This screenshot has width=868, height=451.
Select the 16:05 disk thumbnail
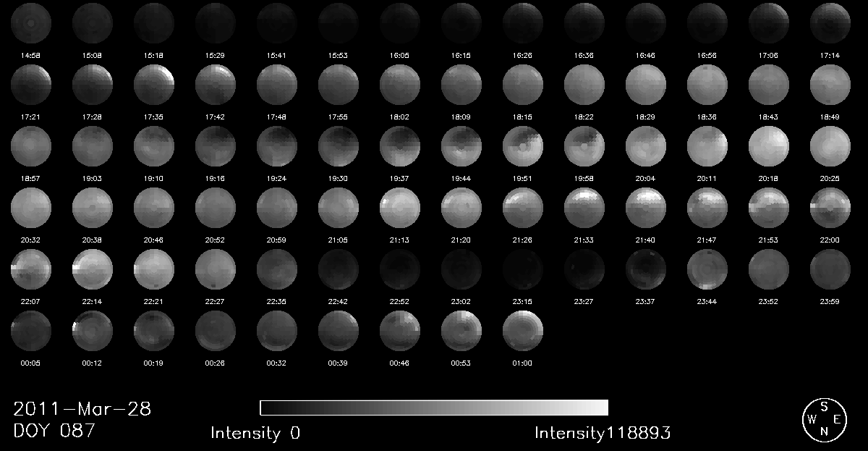[x=399, y=22]
